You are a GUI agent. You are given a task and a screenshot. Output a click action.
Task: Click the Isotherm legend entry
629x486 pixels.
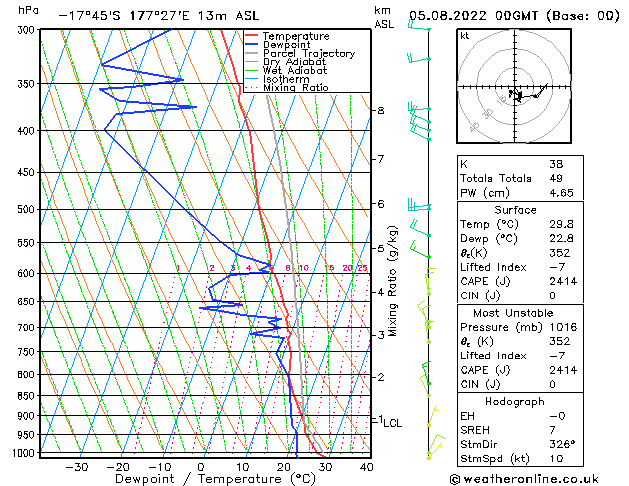coord(286,79)
